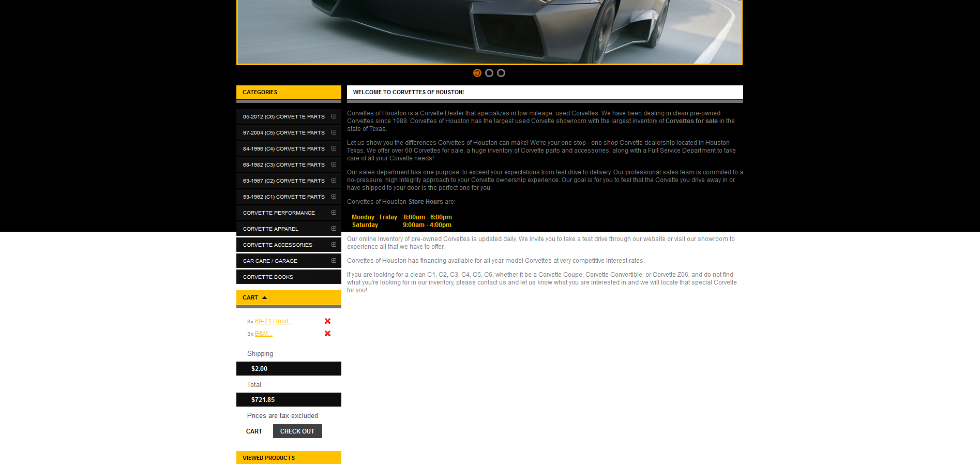This screenshot has height=464, width=980.
Task: Select the third slideshow indicator dot
Action: tap(501, 73)
